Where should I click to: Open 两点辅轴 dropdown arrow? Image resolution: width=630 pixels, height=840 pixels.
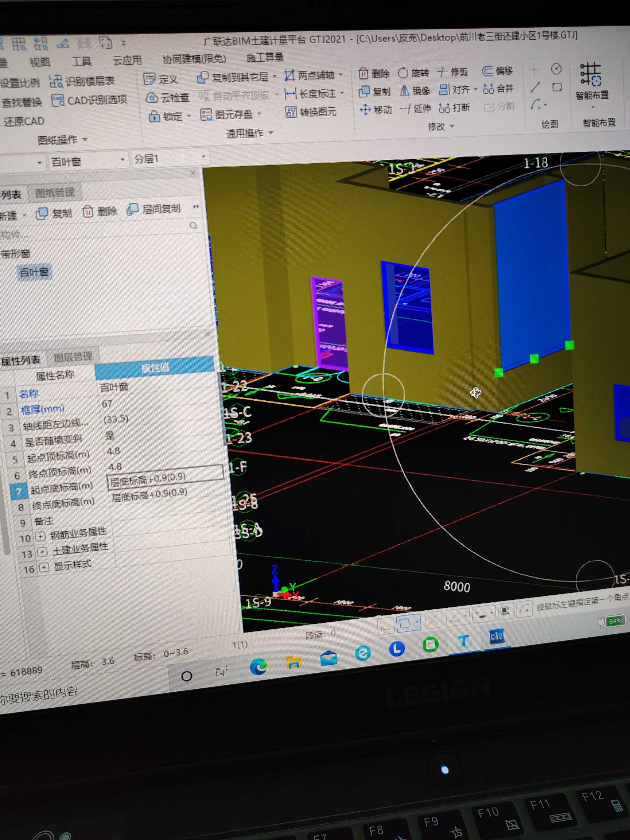[x=341, y=75]
